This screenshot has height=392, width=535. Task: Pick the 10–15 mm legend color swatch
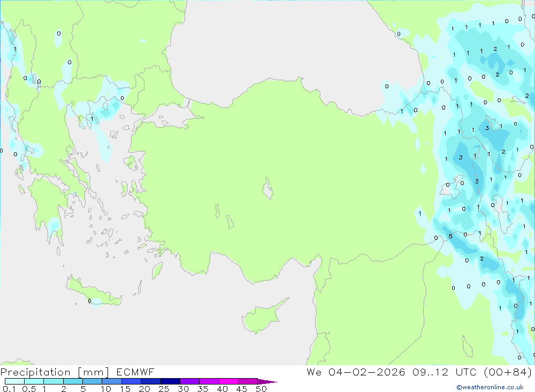[112, 381]
